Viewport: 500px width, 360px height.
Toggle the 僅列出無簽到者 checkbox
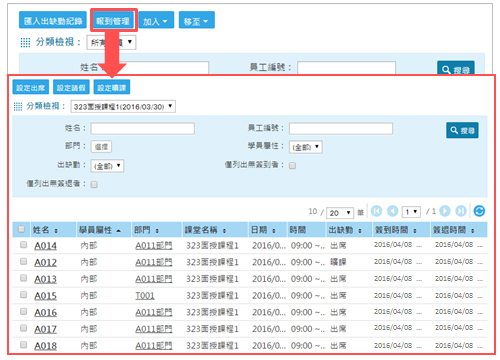point(292,165)
